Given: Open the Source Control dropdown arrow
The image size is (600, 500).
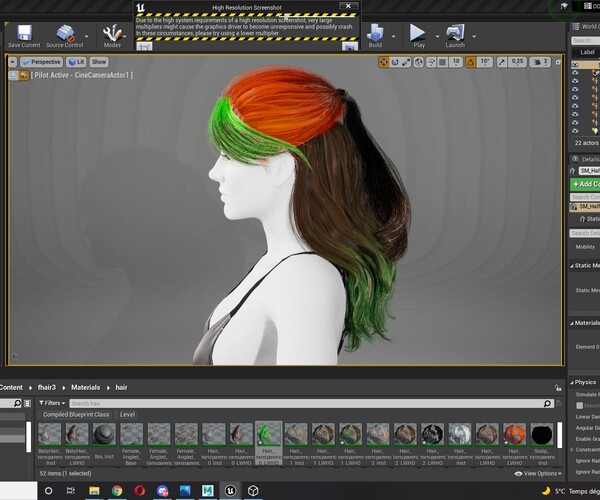Looking at the screenshot, I should 87,37.
